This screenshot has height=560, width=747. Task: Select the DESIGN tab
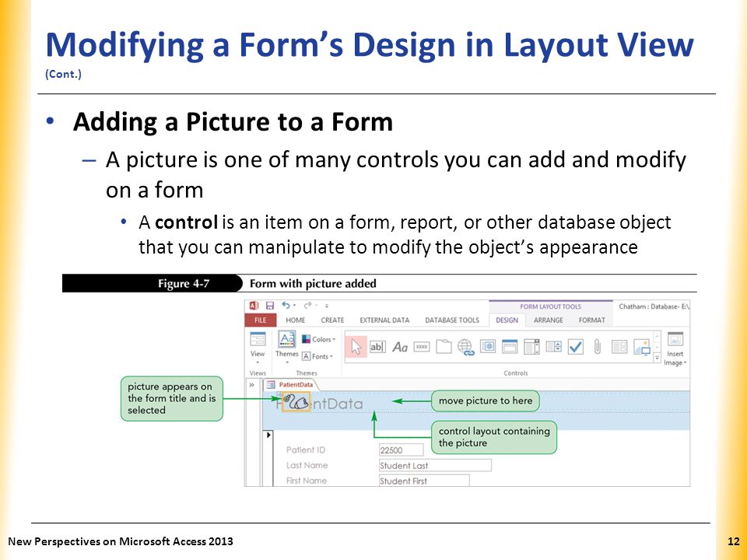click(x=507, y=320)
